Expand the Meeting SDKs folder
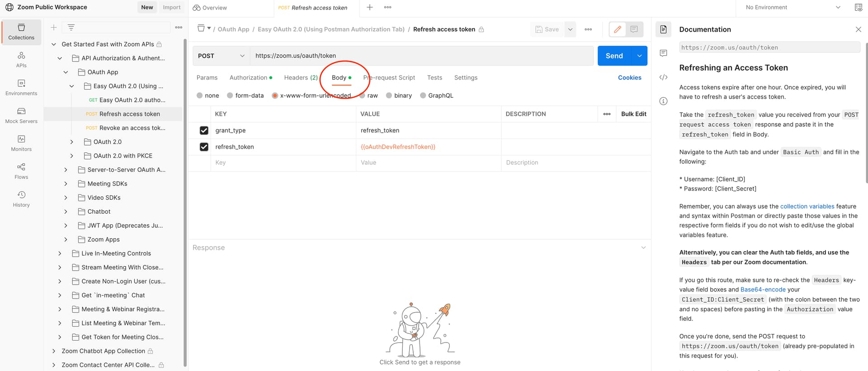868x371 pixels. pyautogui.click(x=66, y=184)
